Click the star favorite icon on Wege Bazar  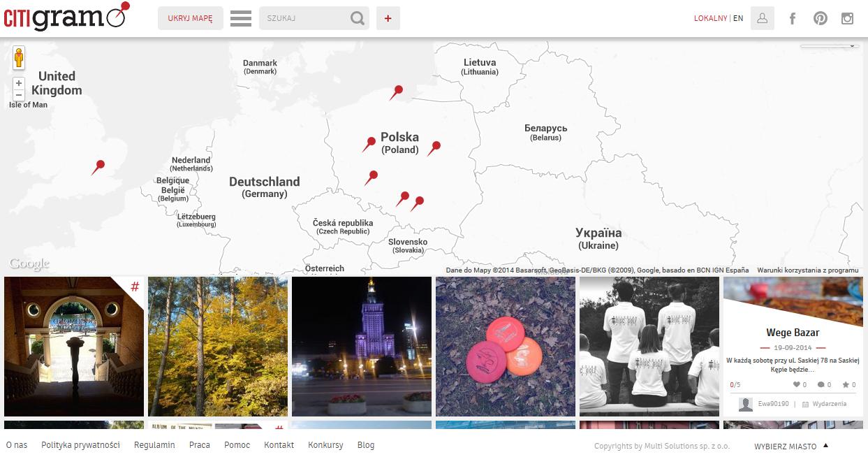pos(846,385)
